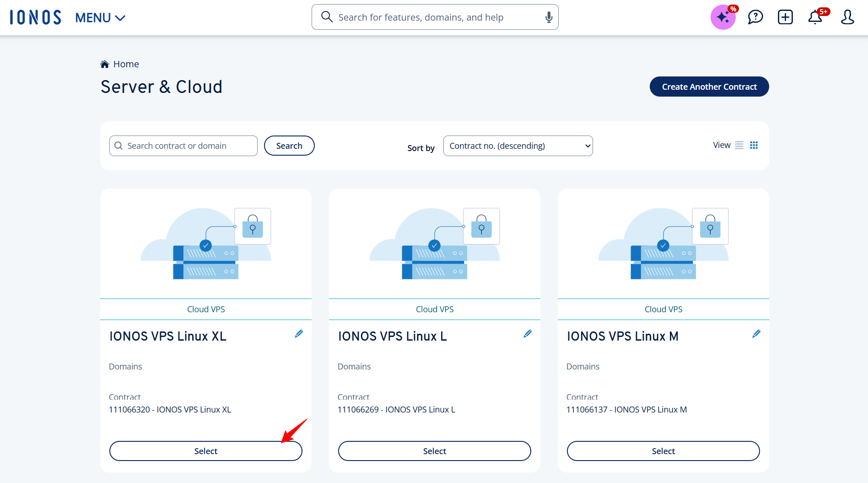Open the Sort by dropdown
Image resolution: width=868 pixels, height=483 pixels.
pos(518,146)
